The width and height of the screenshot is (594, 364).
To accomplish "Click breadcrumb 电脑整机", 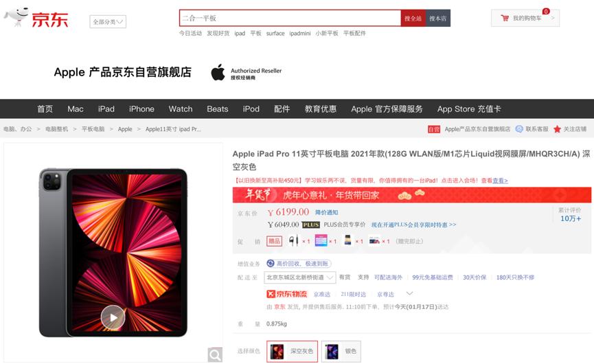I will 57,129.
